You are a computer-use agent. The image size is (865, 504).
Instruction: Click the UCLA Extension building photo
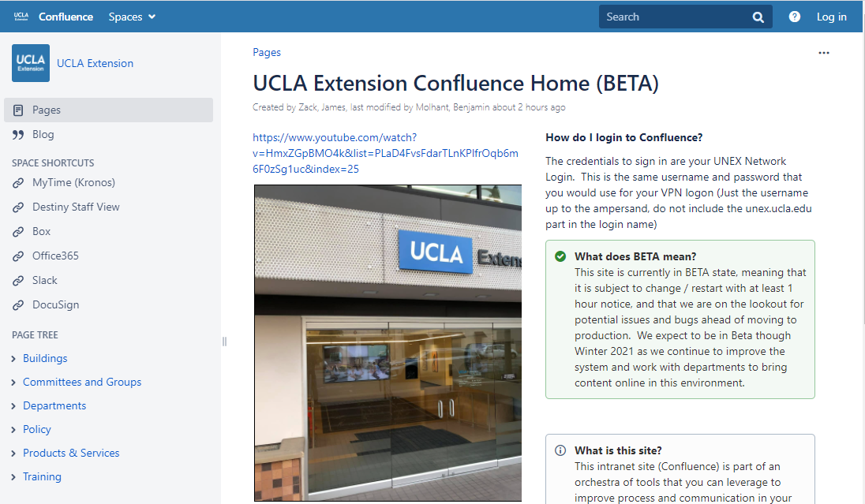388,343
